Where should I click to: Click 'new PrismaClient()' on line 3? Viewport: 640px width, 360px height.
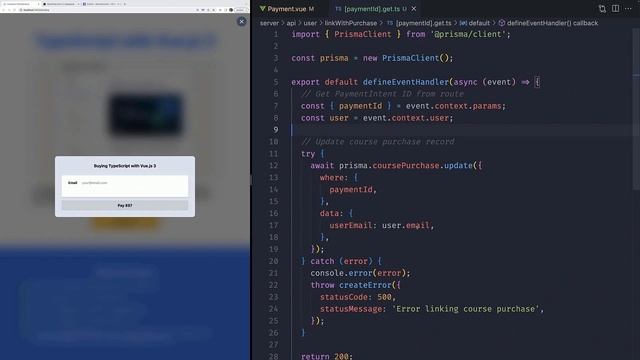coord(406,58)
